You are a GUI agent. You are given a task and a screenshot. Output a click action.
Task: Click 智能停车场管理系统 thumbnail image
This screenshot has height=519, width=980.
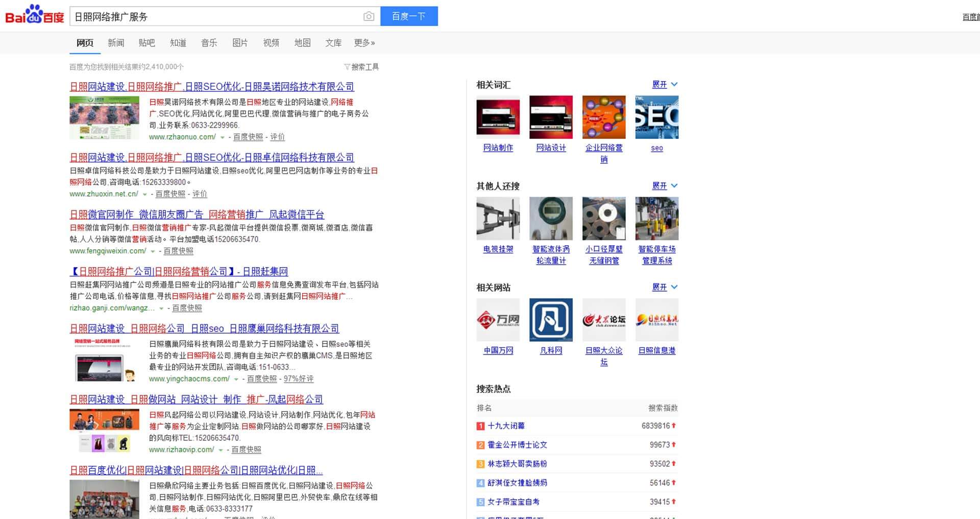tap(657, 219)
